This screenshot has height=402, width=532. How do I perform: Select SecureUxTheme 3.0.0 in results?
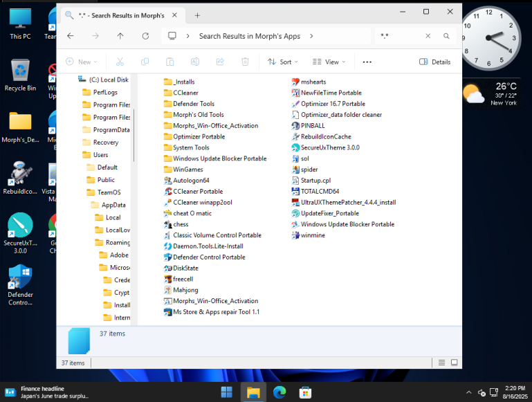[325, 147]
